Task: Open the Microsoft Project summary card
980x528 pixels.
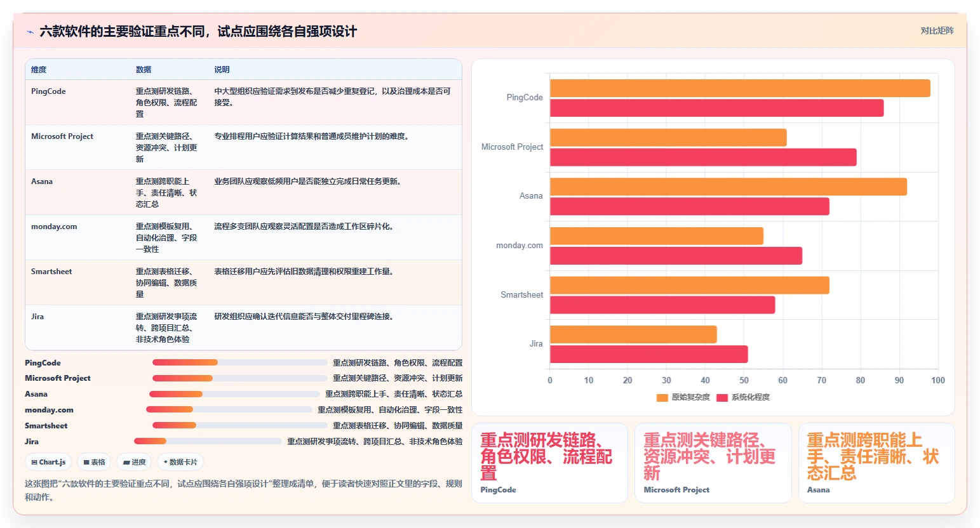Action: (x=713, y=463)
